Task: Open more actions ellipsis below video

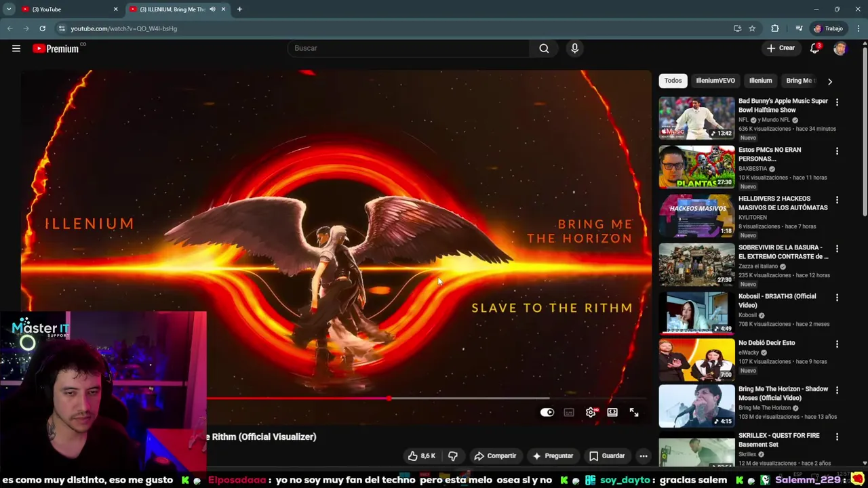Action: click(644, 456)
